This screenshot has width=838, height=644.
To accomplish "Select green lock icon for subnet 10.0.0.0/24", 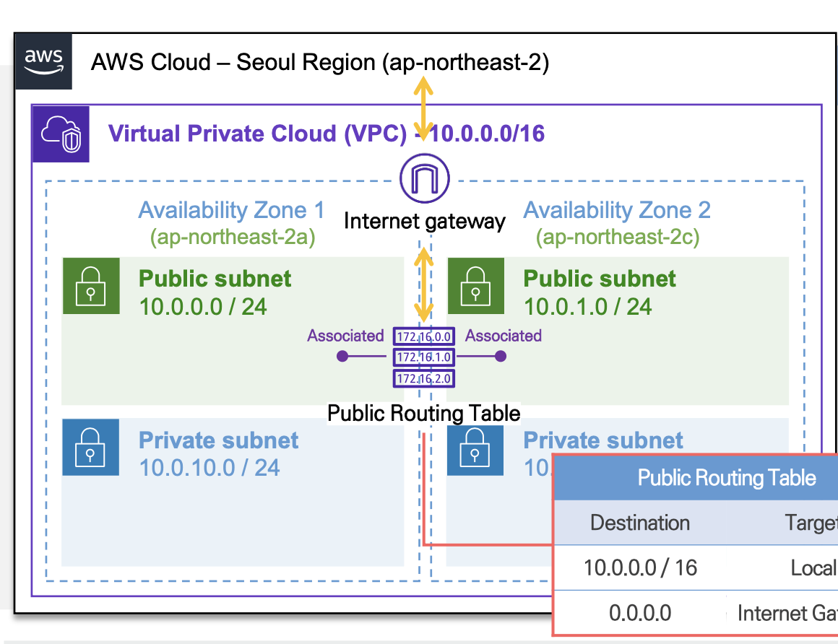I will (91, 285).
